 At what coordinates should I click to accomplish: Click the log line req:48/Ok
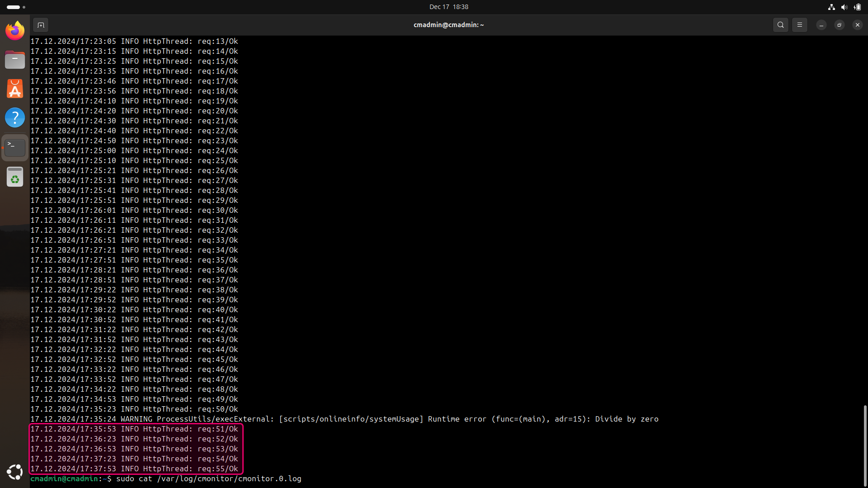point(134,389)
